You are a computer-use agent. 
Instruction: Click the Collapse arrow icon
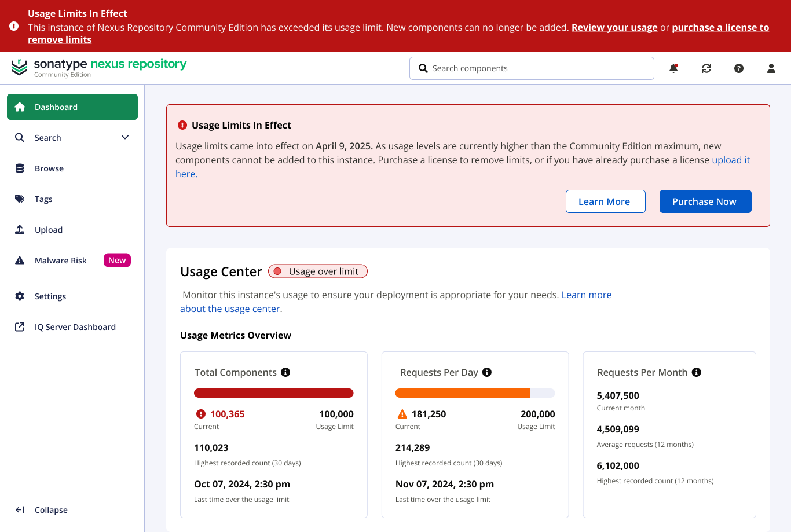(x=20, y=510)
